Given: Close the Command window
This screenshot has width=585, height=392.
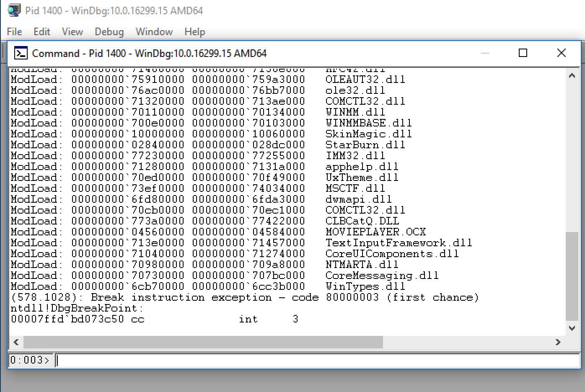Looking at the screenshot, I should coord(562,53).
